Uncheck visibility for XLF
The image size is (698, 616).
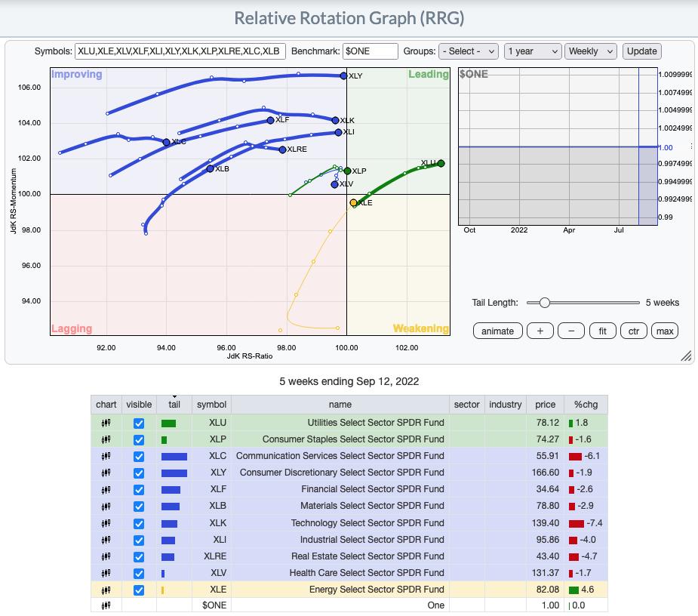click(x=139, y=490)
